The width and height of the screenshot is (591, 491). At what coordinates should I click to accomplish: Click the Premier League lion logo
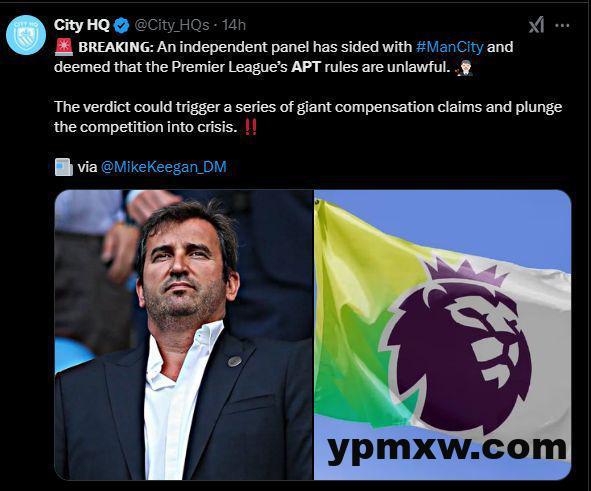click(456, 347)
